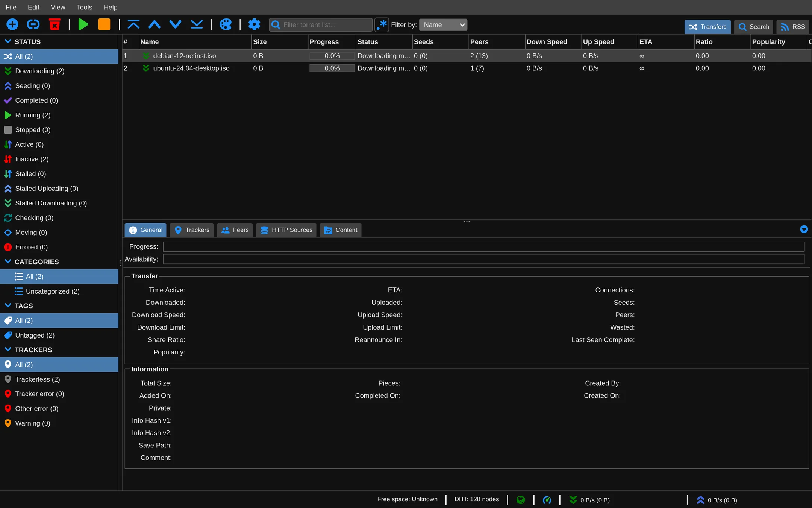The image size is (812, 508).
Task: Sort by the Ratio column header
Action: click(722, 42)
